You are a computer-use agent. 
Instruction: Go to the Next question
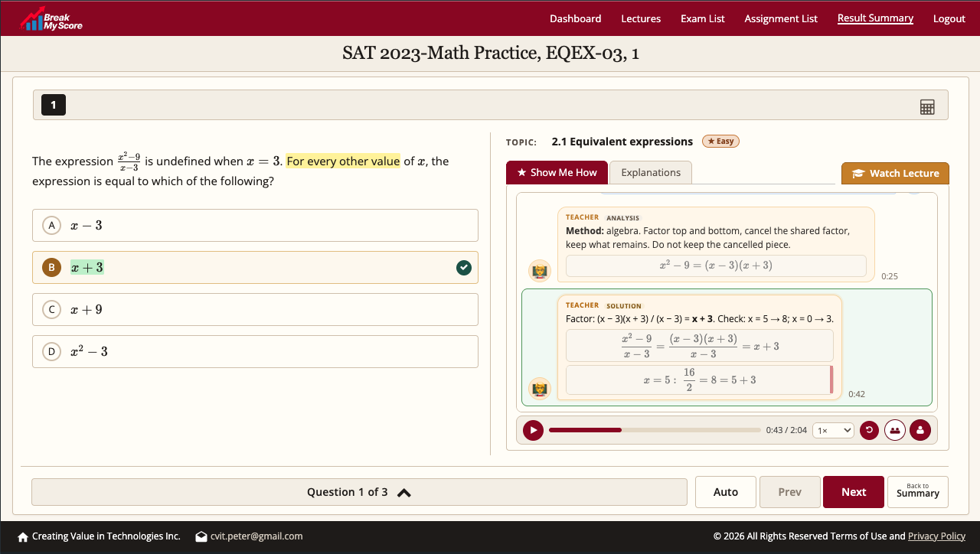[x=854, y=492]
